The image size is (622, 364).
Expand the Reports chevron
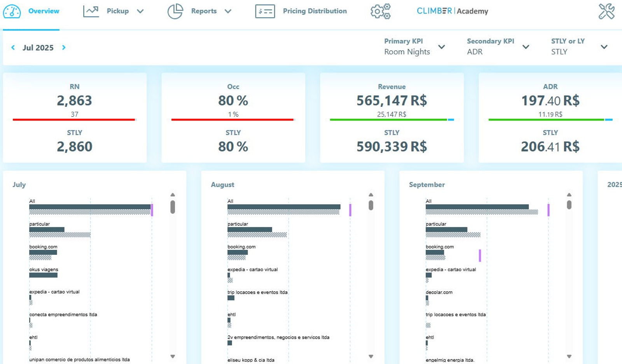coord(228,11)
